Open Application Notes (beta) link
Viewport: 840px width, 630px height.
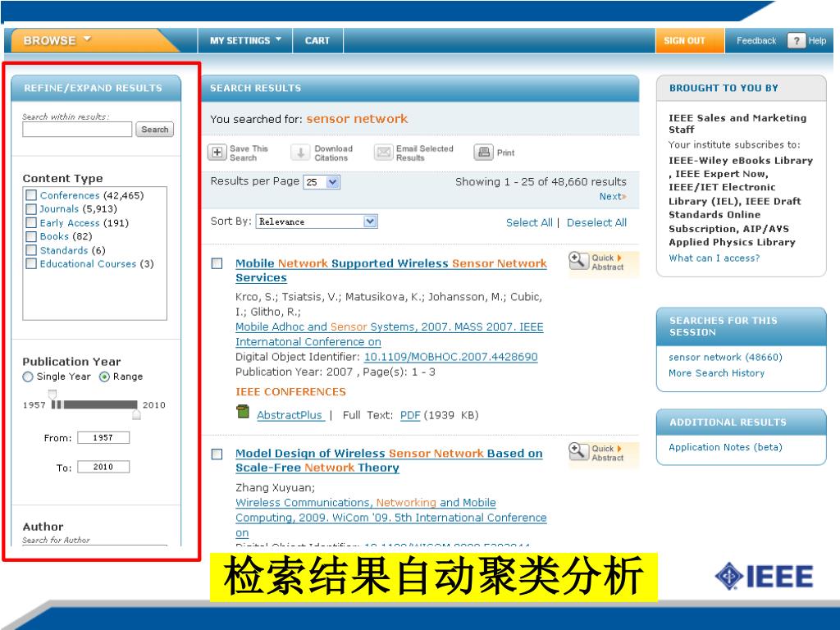point(725,447)
